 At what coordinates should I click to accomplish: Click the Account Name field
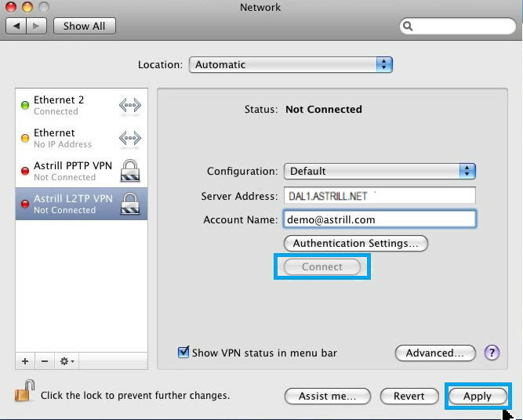[380, 219]
